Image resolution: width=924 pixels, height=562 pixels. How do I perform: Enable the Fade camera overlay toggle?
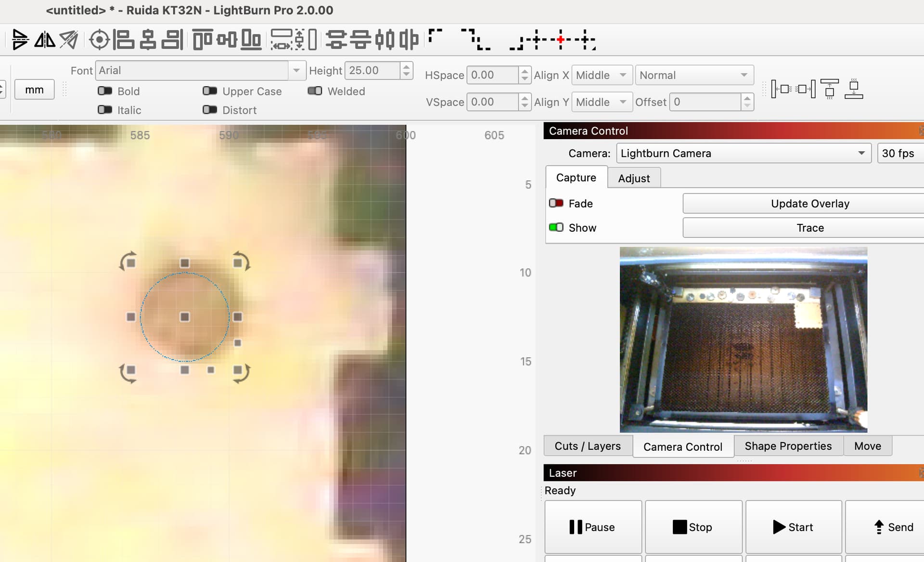tap(556, 203)
